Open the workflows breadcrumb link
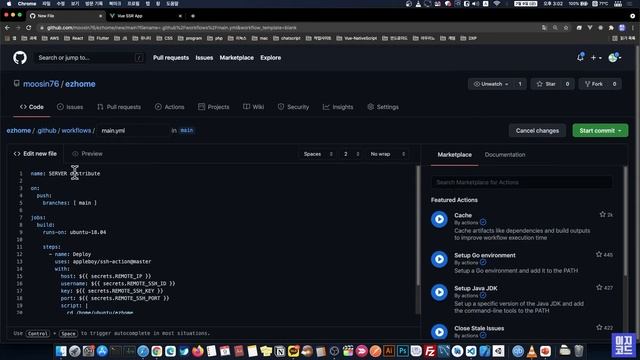Screen dimensions: 640x360 [76, 131]
